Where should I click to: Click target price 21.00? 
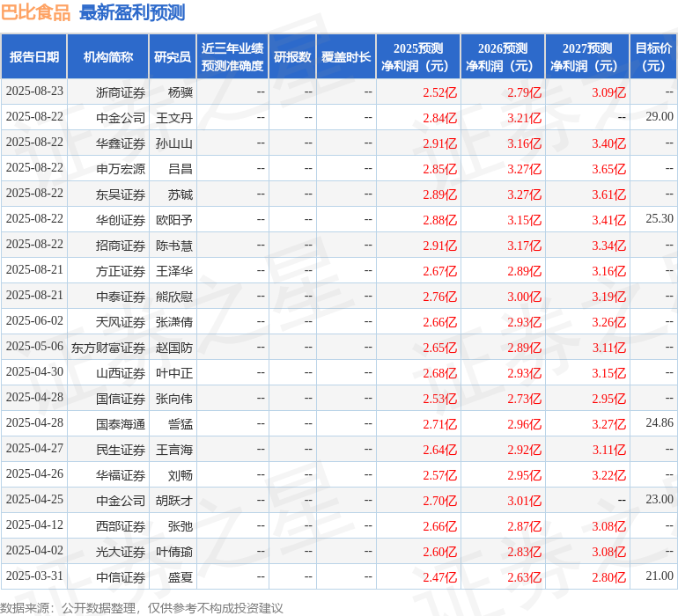[660, 576]
